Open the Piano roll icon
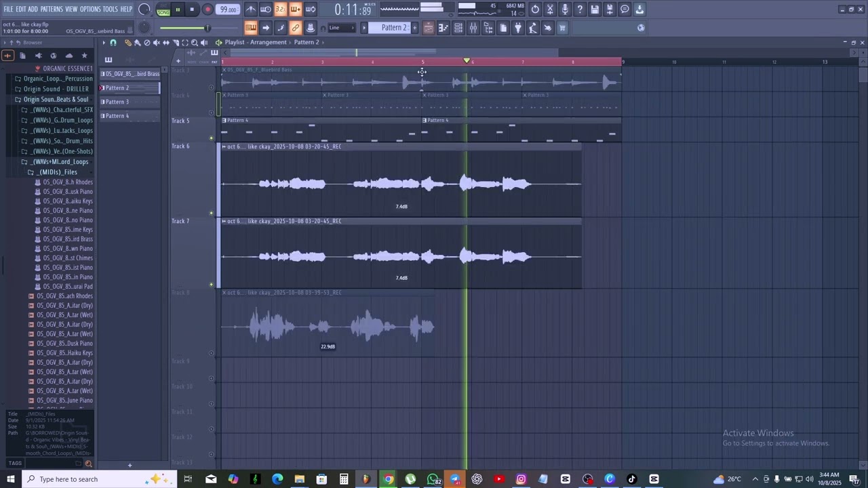This screenshot has width=868, height=488. tap(443, 28)
